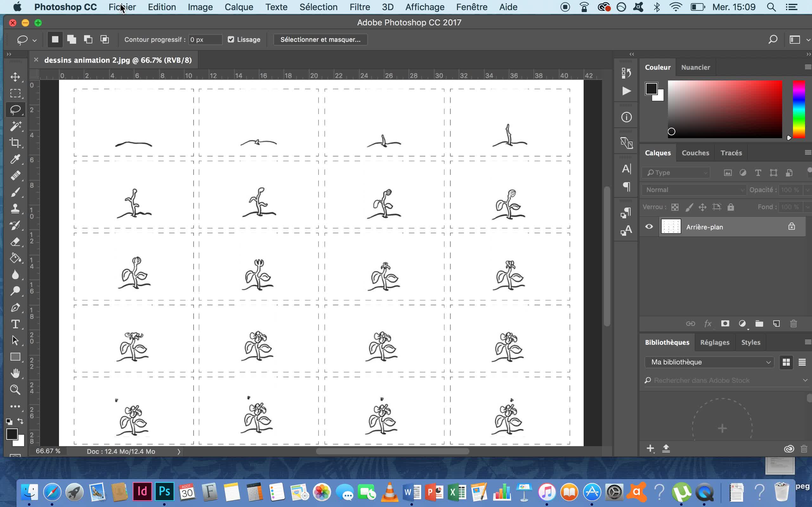Switch to the Couches tab
This screenshot has width=812, height=507.
(695, 153)
